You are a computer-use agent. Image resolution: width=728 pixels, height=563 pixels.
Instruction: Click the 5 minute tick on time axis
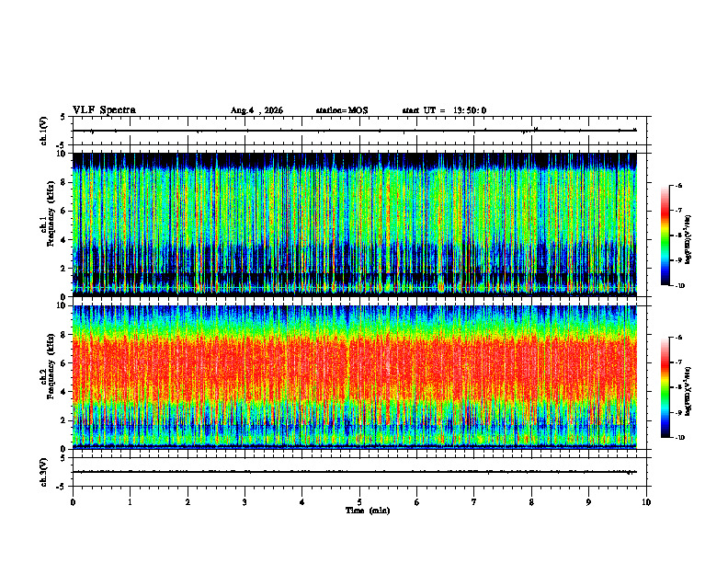click(x=359, y=502)
